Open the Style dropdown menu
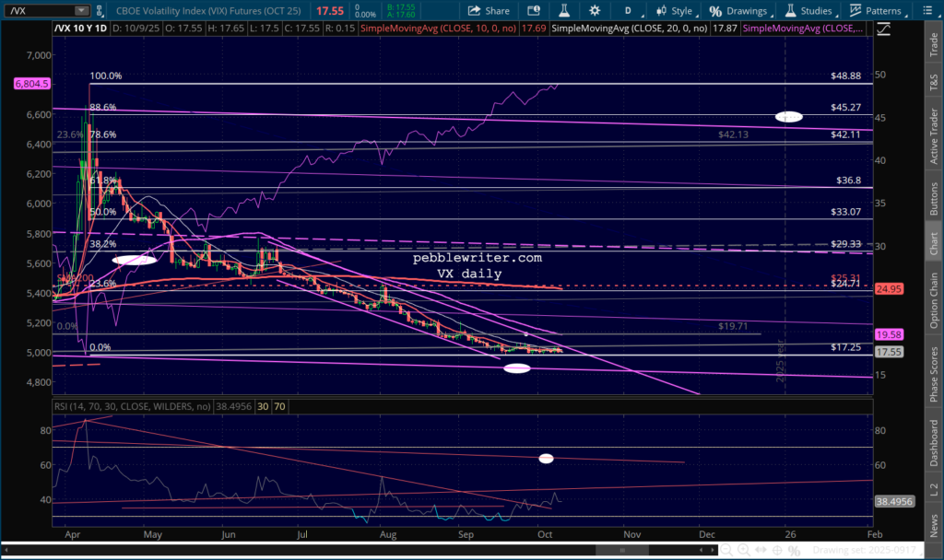Image resolution: width=944 pixels, height=560 pixels. click(675, 11)
